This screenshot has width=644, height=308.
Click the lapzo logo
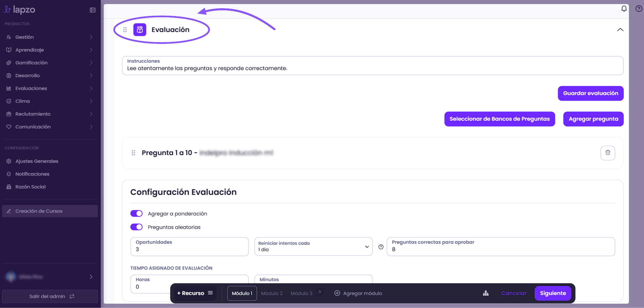(19, 10)
